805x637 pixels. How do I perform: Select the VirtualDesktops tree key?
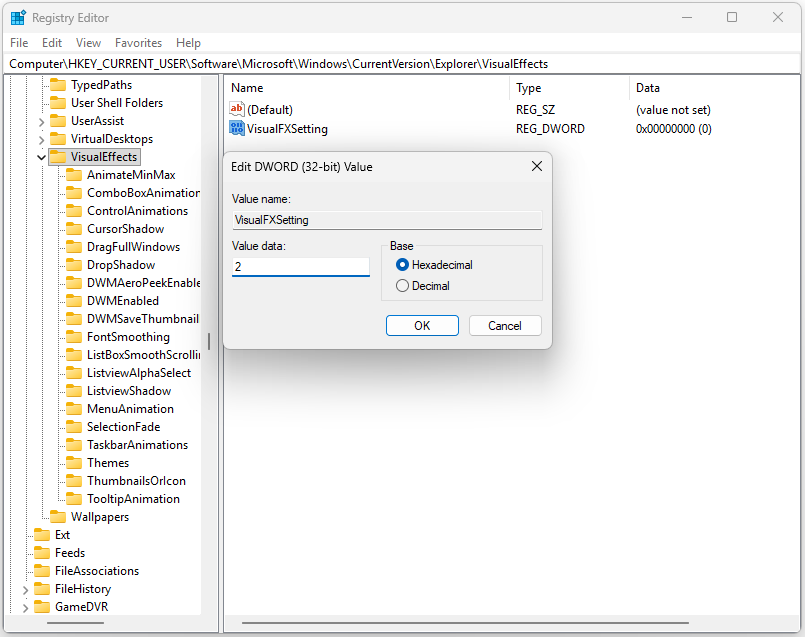pos(111,139)
